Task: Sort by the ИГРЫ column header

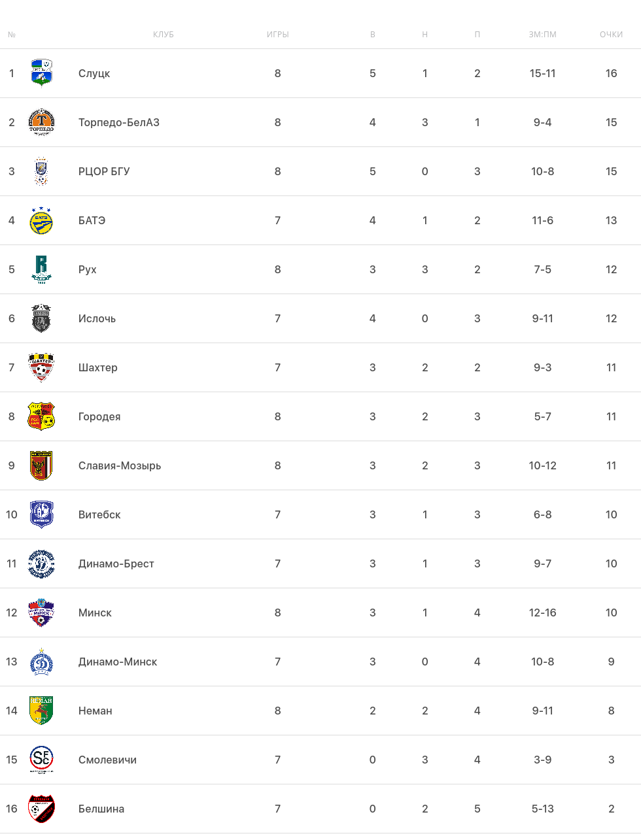Action: pos(277,35)
